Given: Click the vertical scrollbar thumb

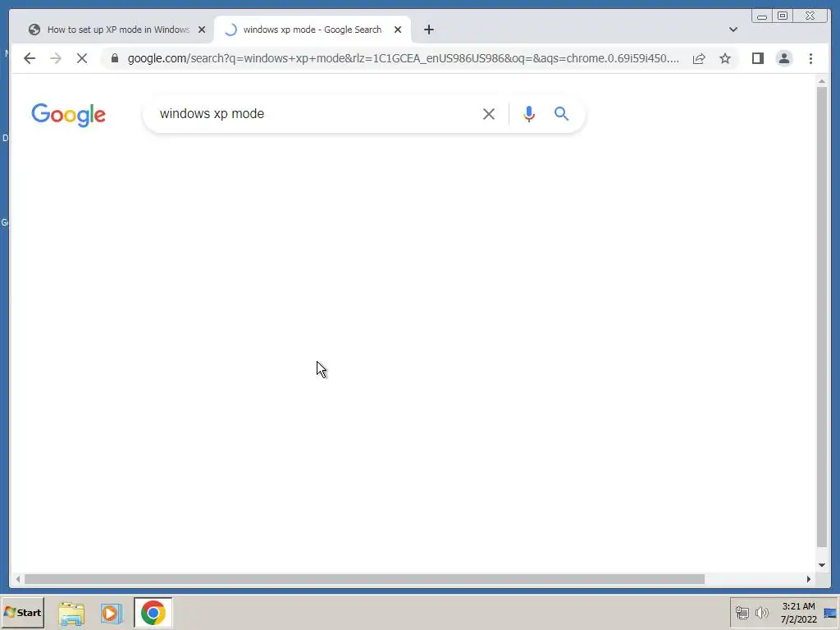Looking at the screenshot, I should (x=822, y=316).
